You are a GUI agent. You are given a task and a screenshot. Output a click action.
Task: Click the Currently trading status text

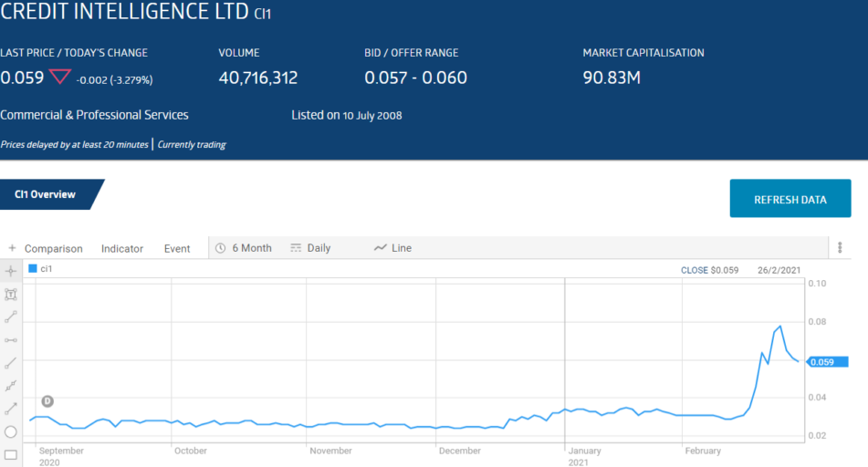click(192, 144)
